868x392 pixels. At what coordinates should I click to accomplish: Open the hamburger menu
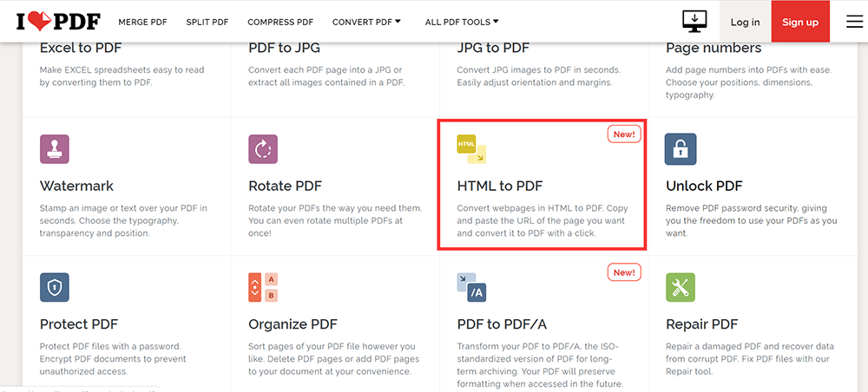pyautogui.click(x=854, y=22)
